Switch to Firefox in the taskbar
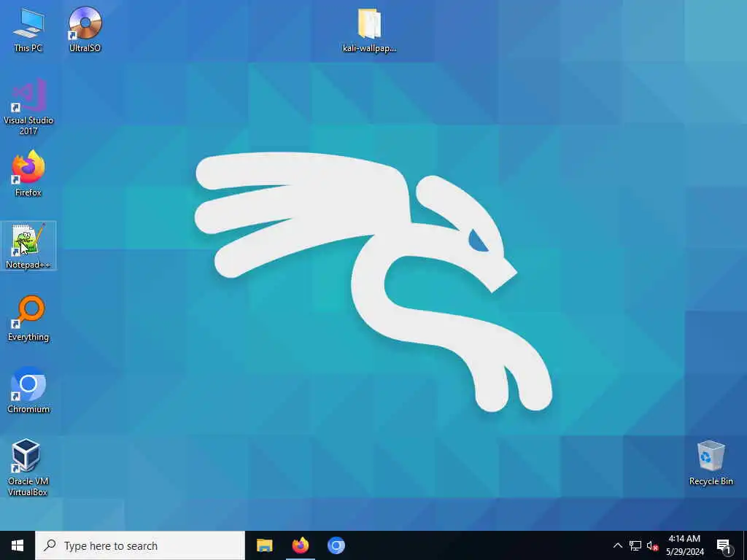 point(300,545)
